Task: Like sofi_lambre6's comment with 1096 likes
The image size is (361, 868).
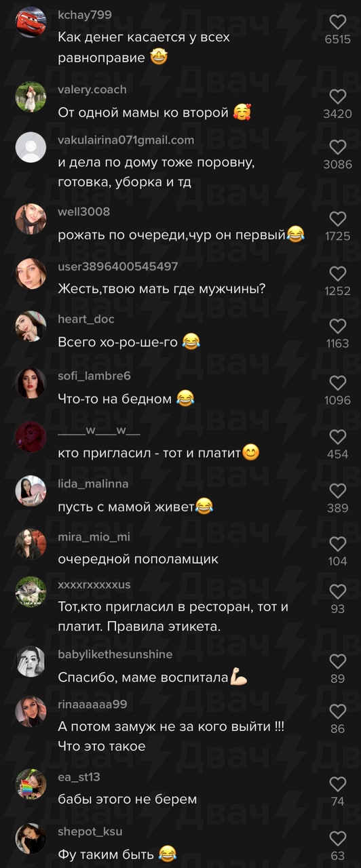Action: (337, 382)
